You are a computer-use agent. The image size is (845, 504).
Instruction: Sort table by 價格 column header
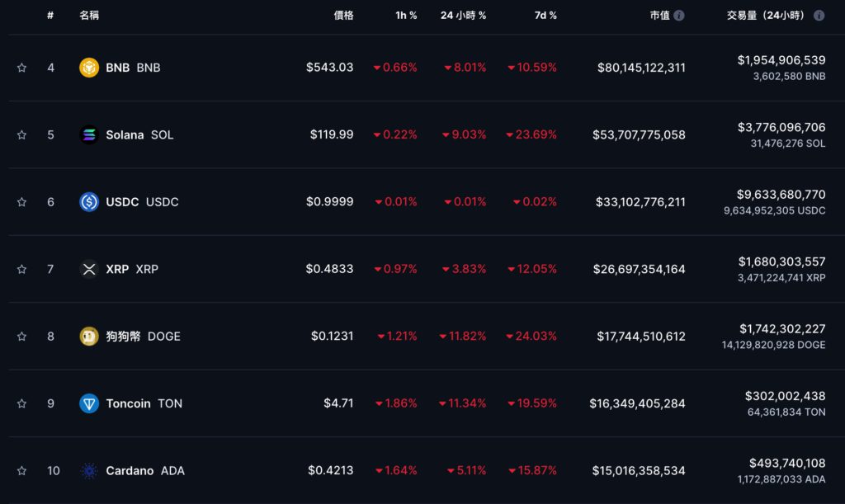[343, 16]
